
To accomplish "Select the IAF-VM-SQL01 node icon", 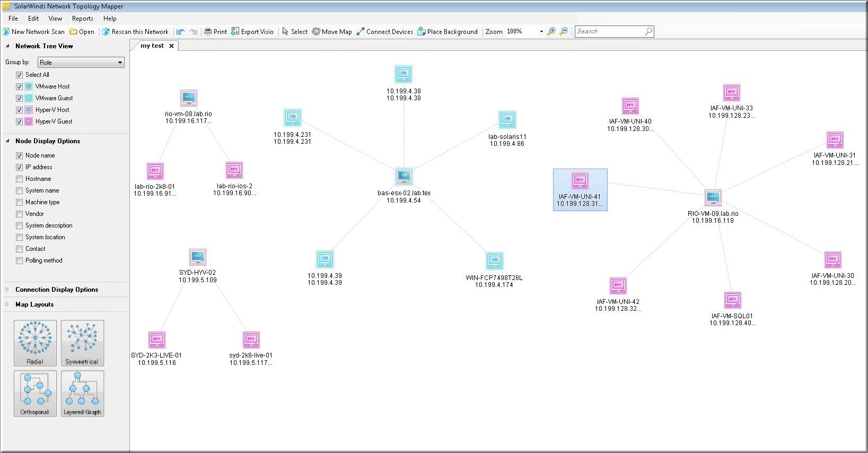I will (733, 300).
